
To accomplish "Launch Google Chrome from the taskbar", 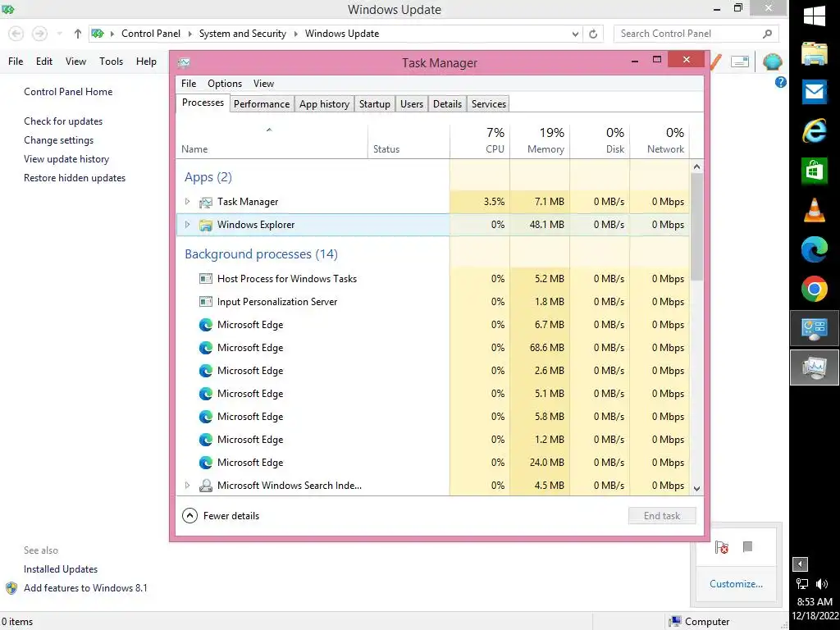I will (815, 290).
